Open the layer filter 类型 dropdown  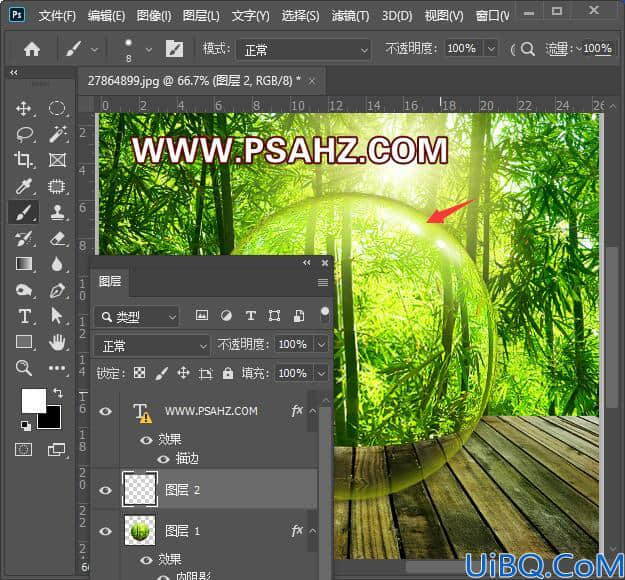(x=136, y=317)
